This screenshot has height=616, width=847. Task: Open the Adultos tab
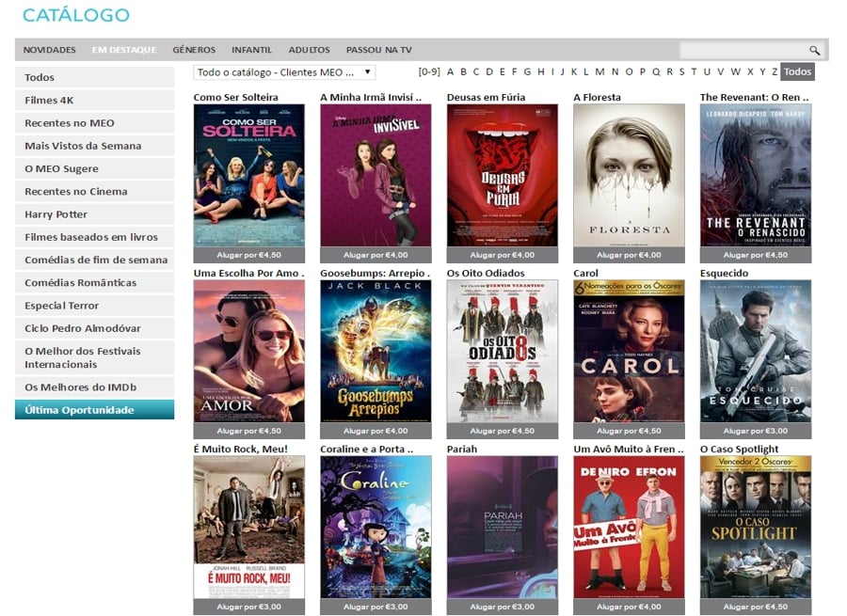309,50
